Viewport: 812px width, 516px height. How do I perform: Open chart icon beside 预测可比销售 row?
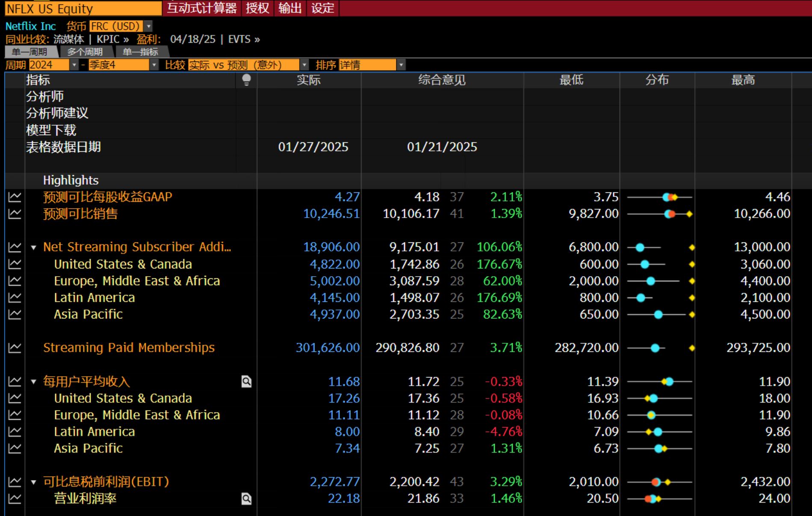pos(15,214)
